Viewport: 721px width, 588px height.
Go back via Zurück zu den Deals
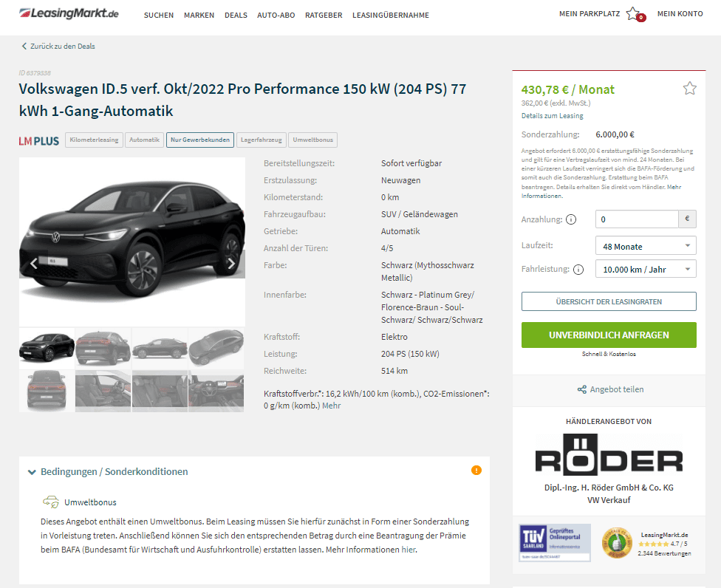[x=63, y=46]
